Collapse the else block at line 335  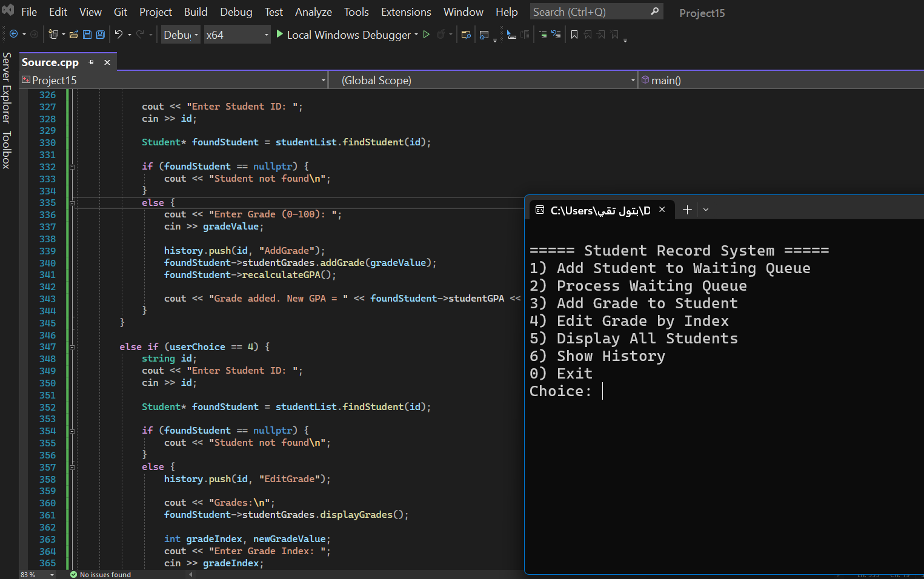click(x=72, y=203)
